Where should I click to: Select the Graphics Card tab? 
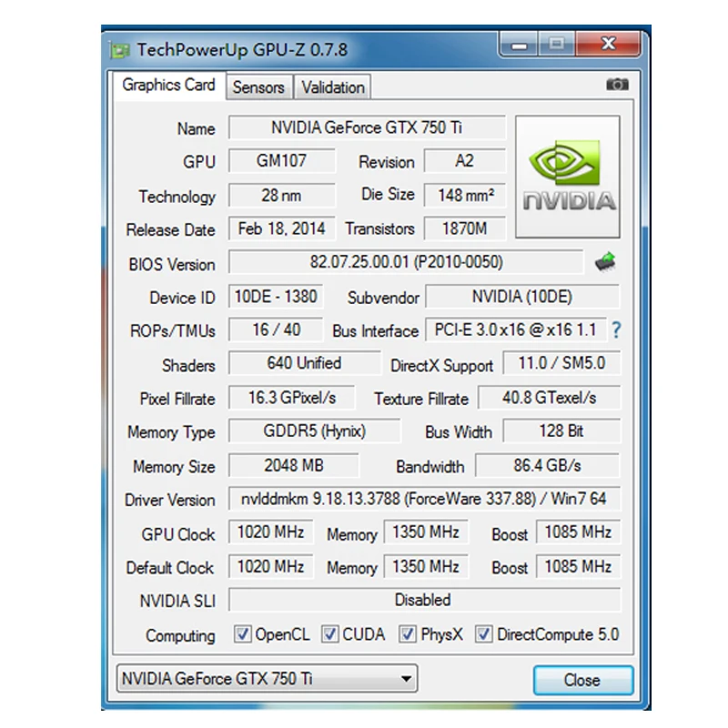(x=169, y=85)
